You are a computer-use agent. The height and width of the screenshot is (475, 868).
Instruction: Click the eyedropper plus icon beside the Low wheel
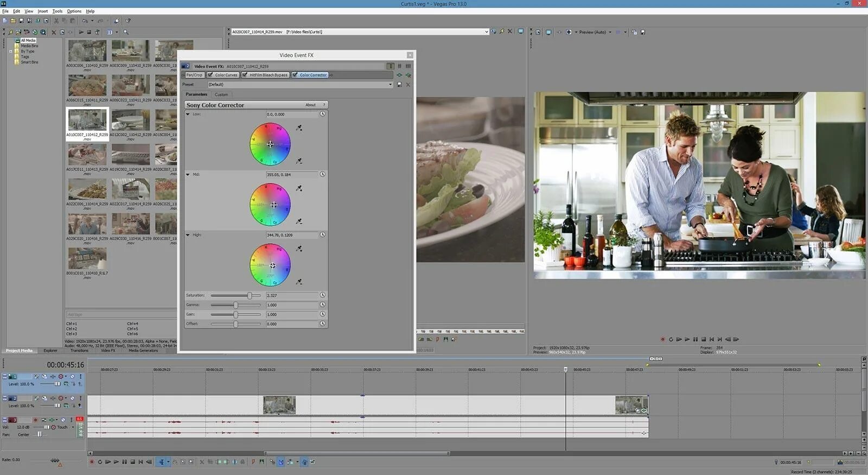[299, 128]
